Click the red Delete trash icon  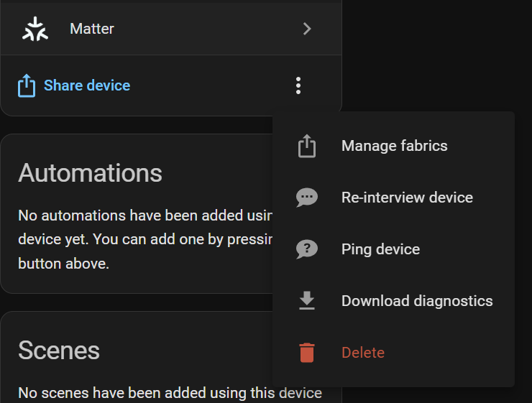pos(307,353)
